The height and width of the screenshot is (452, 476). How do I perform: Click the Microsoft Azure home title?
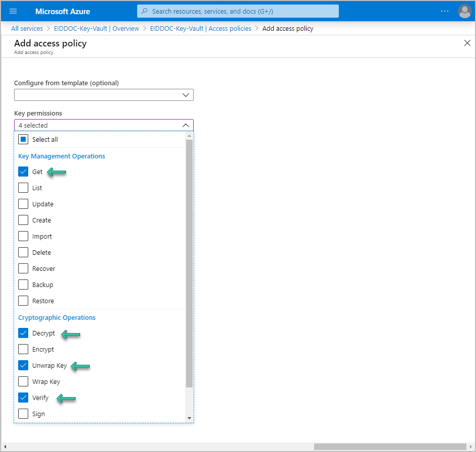click(63, 11)
